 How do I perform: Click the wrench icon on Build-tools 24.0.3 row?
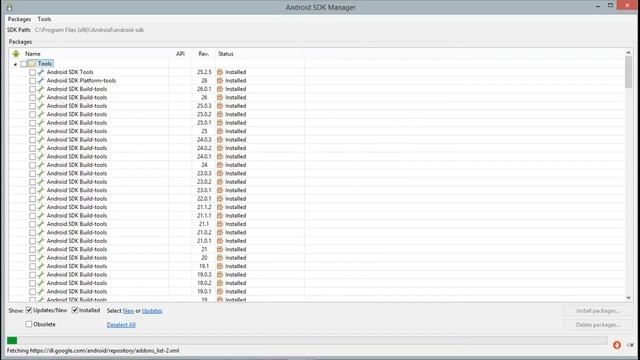[x=41, y=140]
